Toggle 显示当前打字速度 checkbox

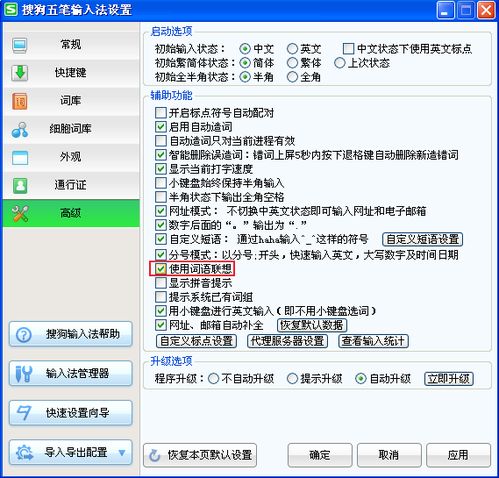(x=161, y=169)
